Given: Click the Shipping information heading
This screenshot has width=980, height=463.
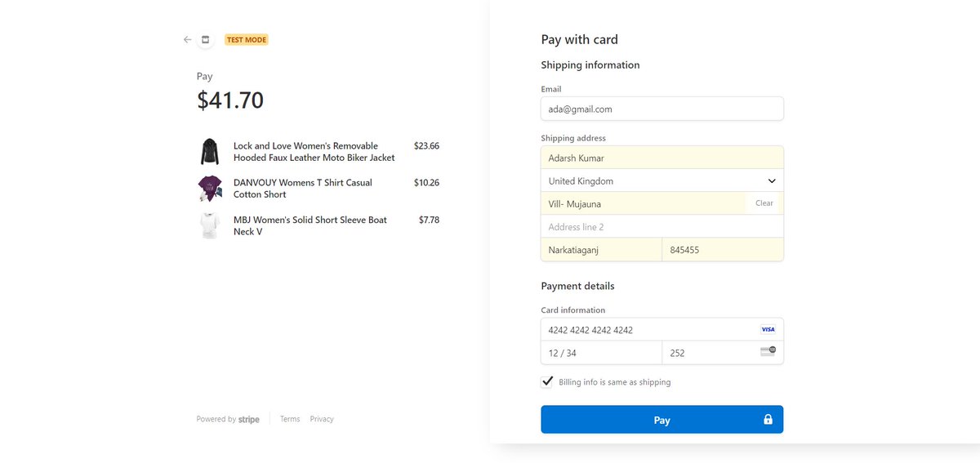Looking at the screenshot, I should click(590, 65).
